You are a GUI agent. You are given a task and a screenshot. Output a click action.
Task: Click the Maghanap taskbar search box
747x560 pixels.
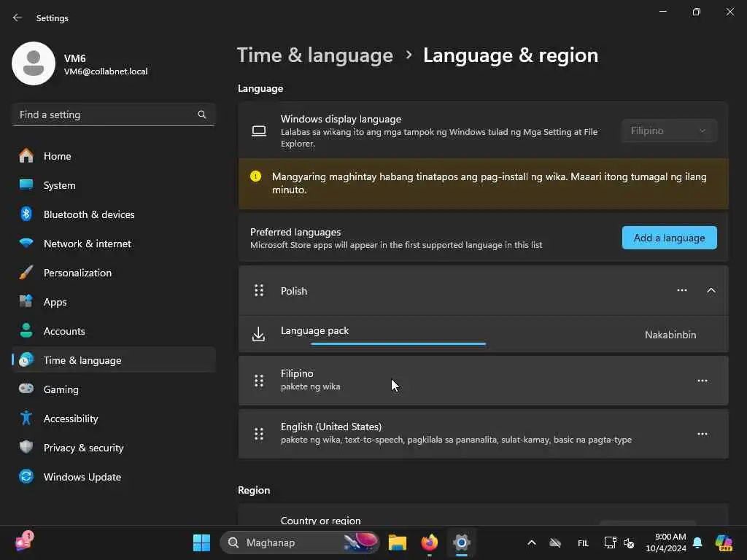point(300,542)
